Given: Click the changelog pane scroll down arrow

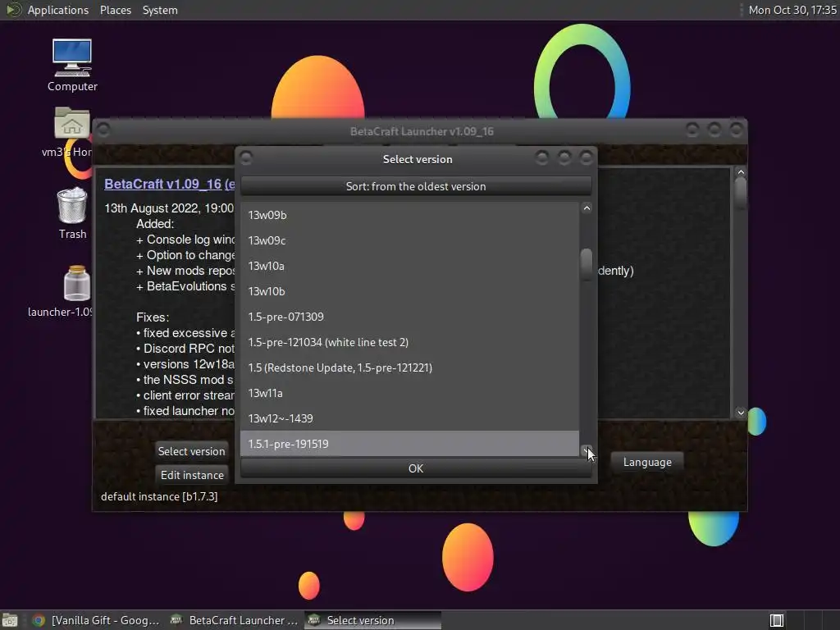Looking at the screenshot, I should [741, 412].
